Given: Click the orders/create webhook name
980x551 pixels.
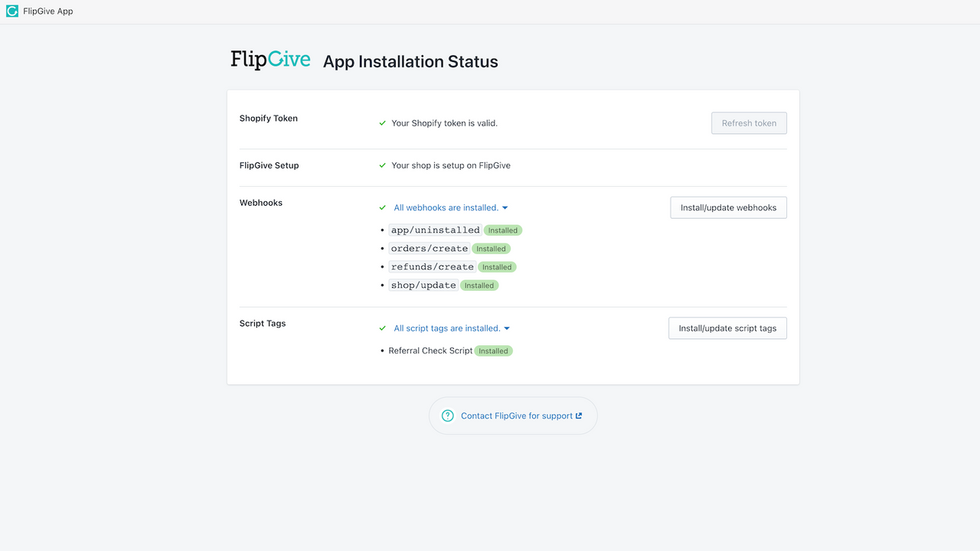Looking at the screenshot, I should (430, 248).
